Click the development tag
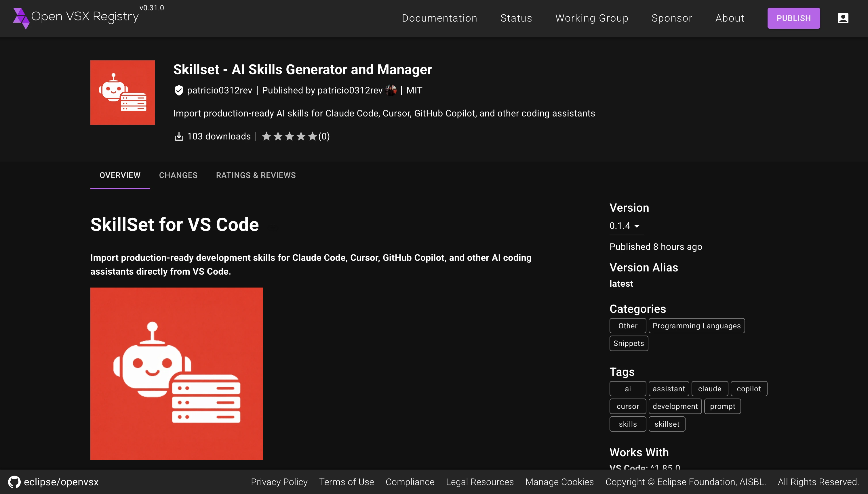This screenshot has width=868, height=494. click(x=675, y=407)
